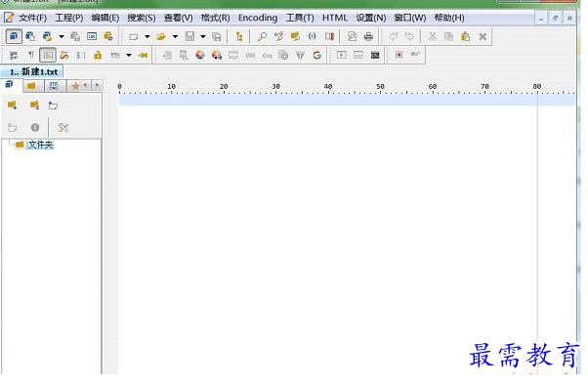Viewport: 588px width, 386px height.
Task: Click the yellow Open folder icon
Action: pos(161,37)
